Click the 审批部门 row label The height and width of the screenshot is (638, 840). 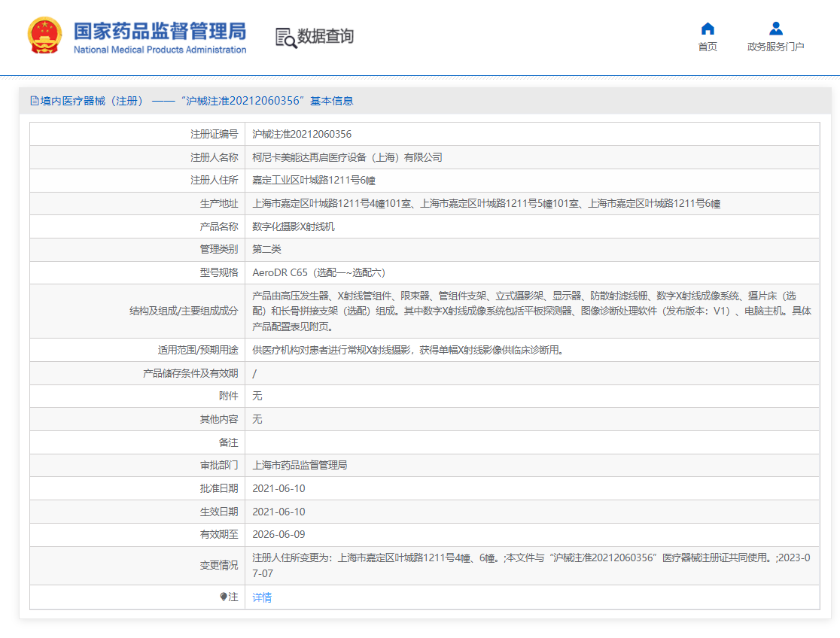pyautogui.click(x=219, y=466)
